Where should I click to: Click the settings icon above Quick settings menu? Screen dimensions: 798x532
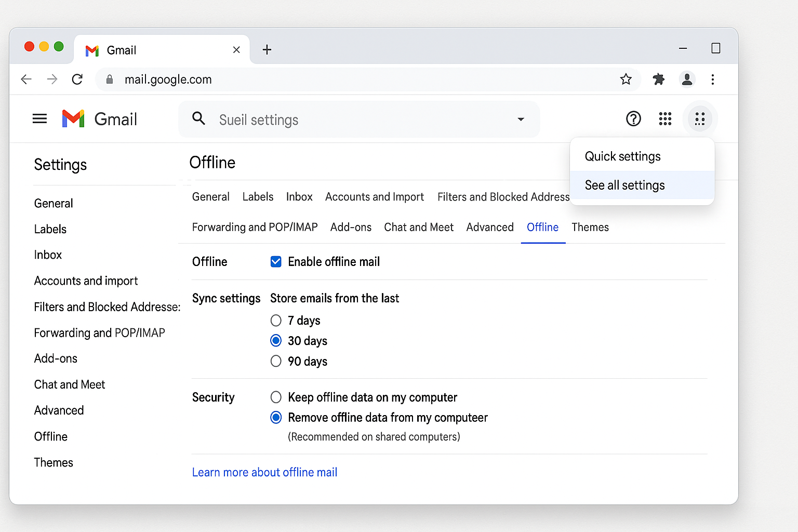[700, 119]
